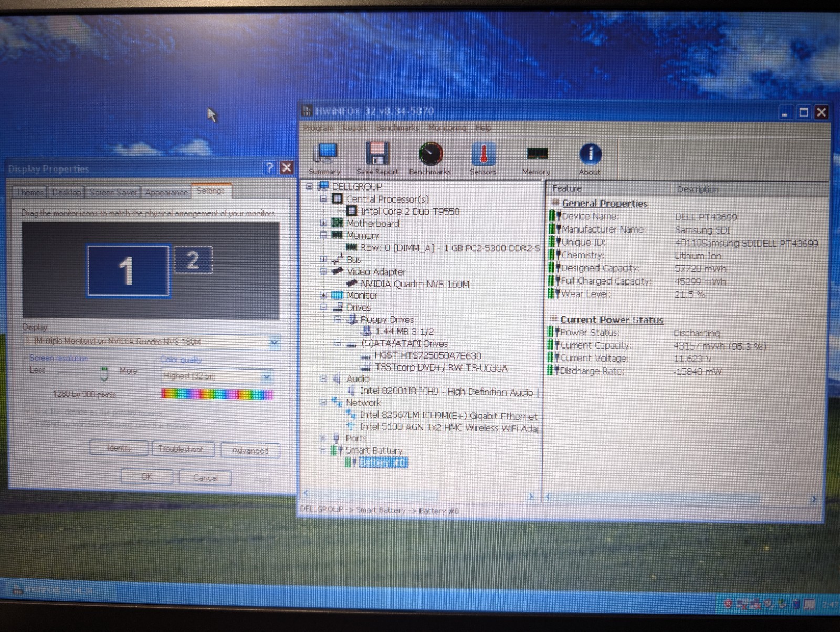Click the Bus icon in the tree
This screenshot has width=840, height=632.
pos(338,259)
